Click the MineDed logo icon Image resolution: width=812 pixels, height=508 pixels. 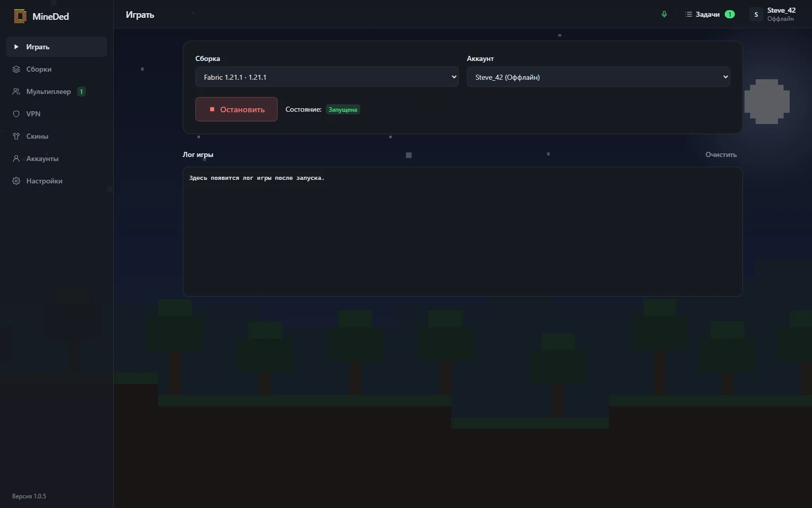(20, 16)
